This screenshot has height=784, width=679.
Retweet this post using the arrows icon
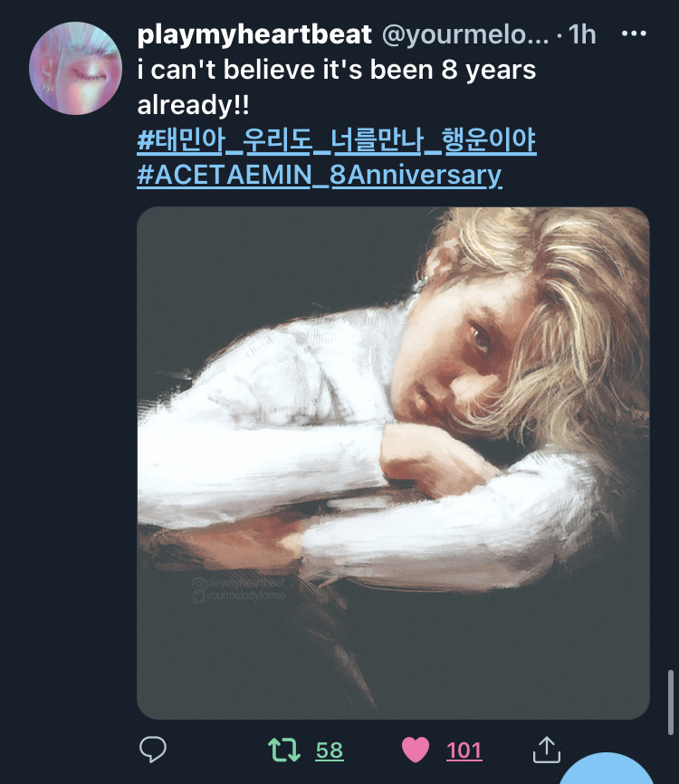click(283, 750)
